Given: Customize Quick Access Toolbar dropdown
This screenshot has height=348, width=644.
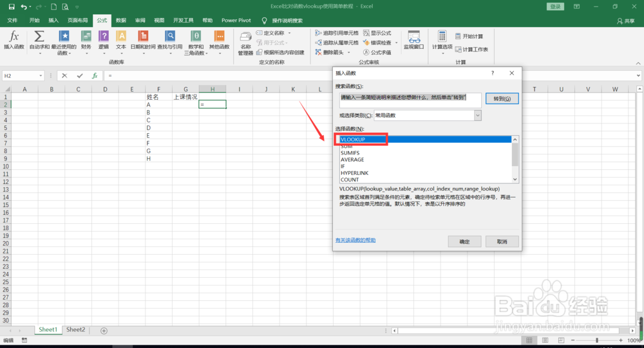Looking at the screenshot, I should 77,7.
